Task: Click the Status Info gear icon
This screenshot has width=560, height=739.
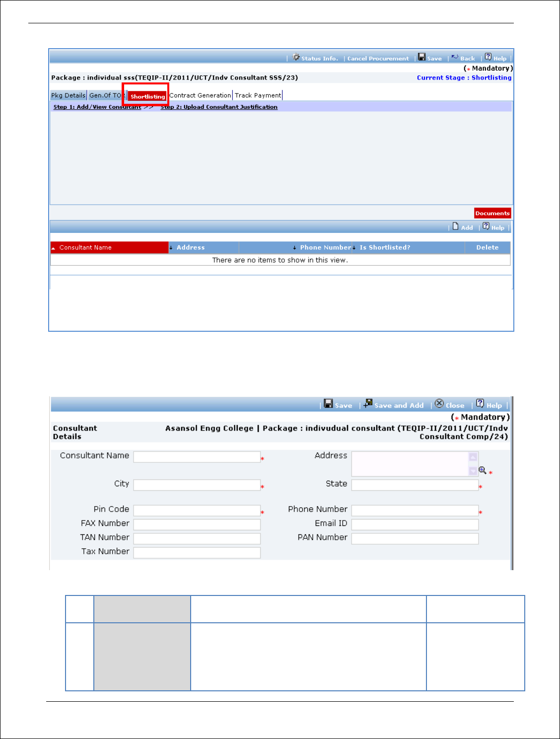Action: click(296, 57)
